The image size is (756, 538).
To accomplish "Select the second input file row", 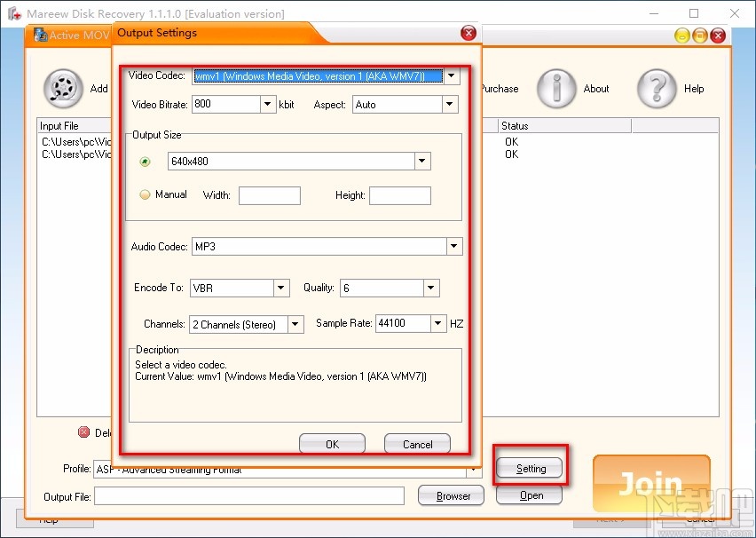I will click(75, 154).
